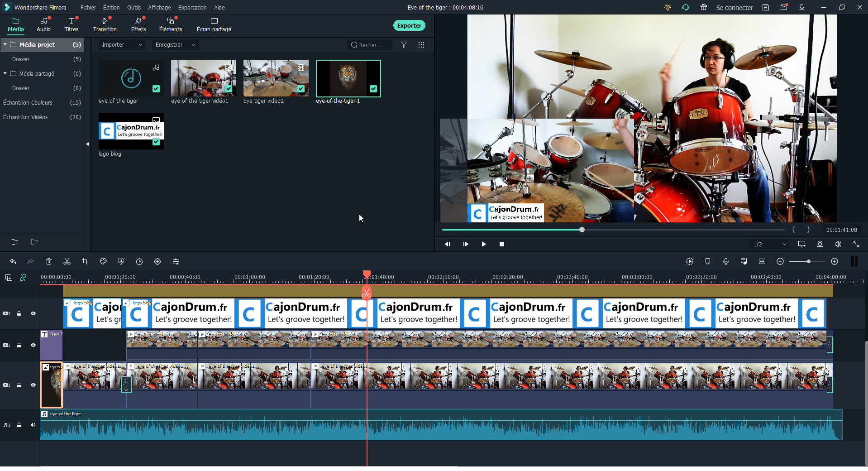Click the play frame-by-frame forward button
Screen dimensions: 868x471
466,244
